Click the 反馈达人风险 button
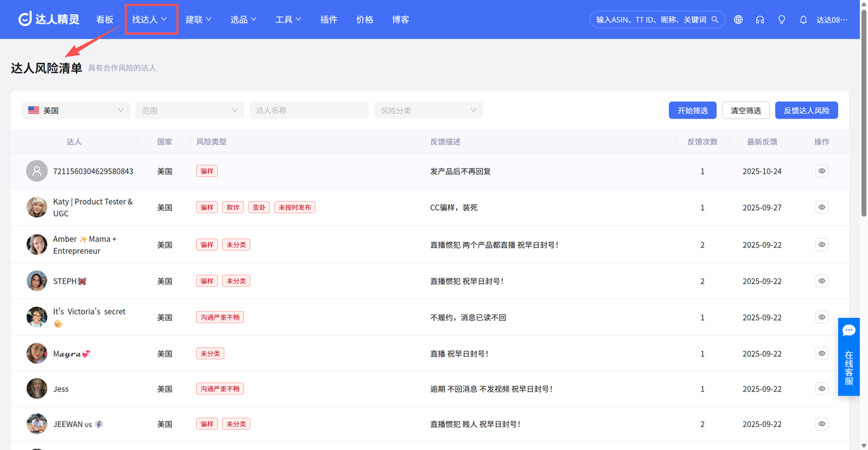 pyautogui.click(x=806, y=110)
